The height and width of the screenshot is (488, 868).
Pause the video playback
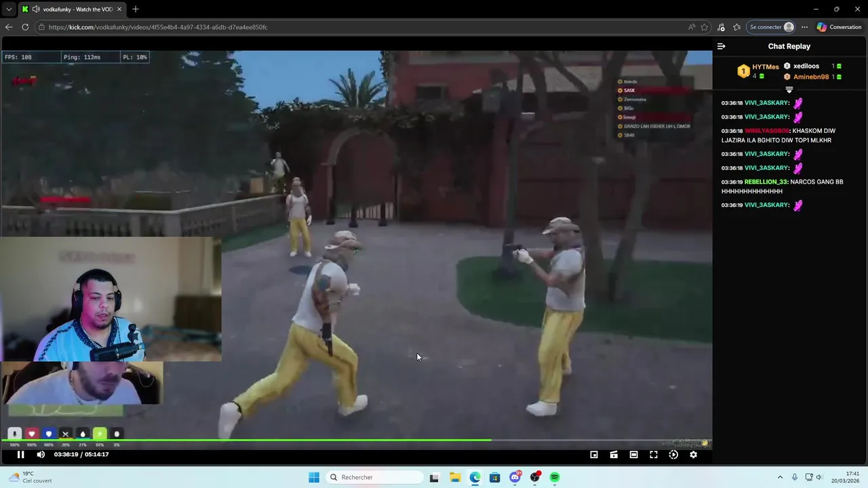(x=20, y=455)
